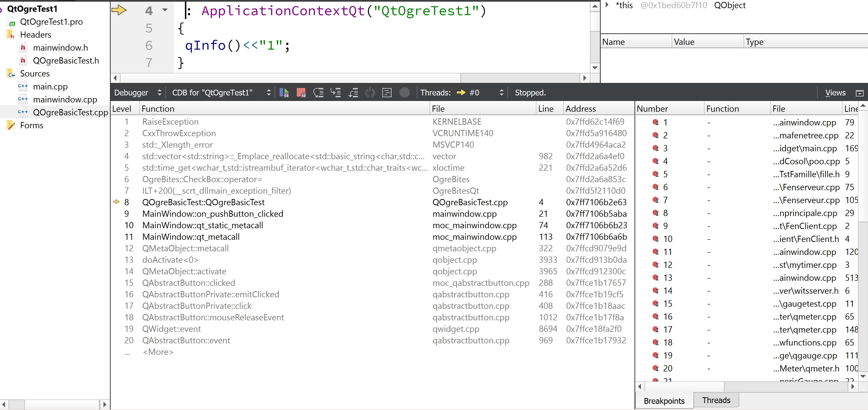
Task: Click editor horizontal scrollbar right arrow
Action: click(x=585, y=78)
